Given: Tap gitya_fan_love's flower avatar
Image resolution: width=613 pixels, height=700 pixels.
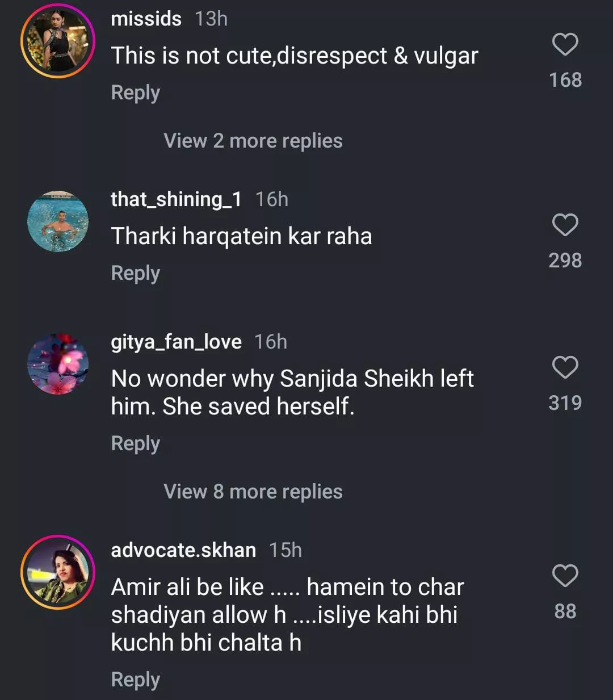Looking at the screenshot, I should (x=58, y=364).
